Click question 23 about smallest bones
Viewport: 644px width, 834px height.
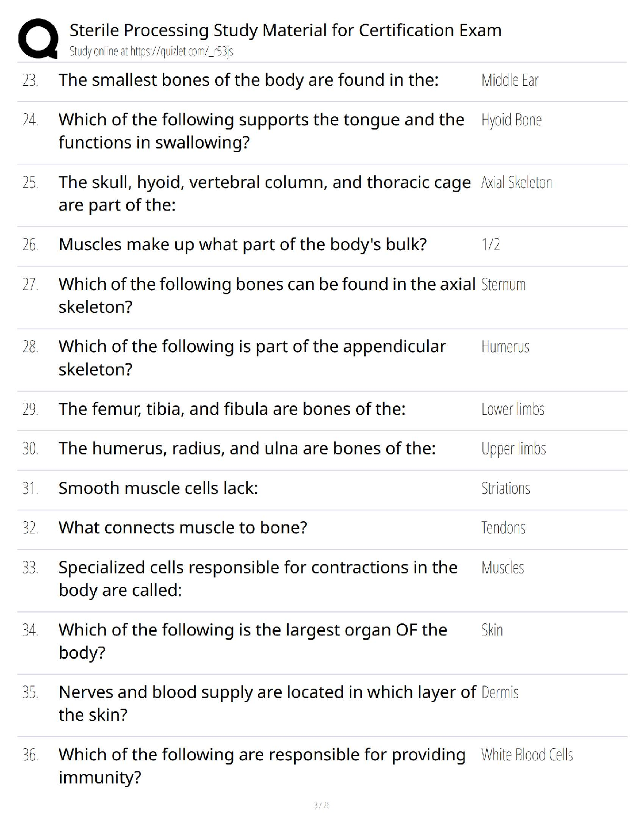[x=248, y=80]
